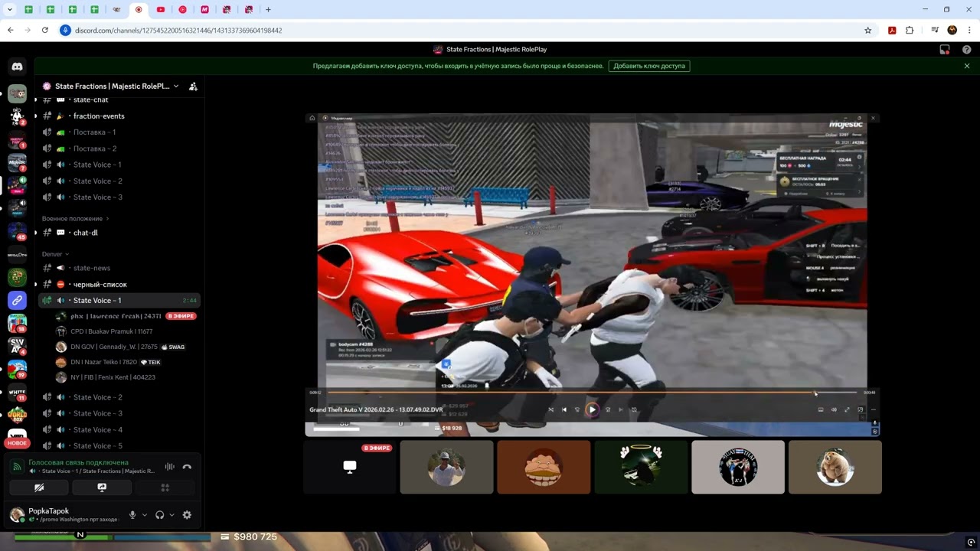Select the bear avatar participant tile
This screenshot has width=980, height=551.
tap(835, 467)
